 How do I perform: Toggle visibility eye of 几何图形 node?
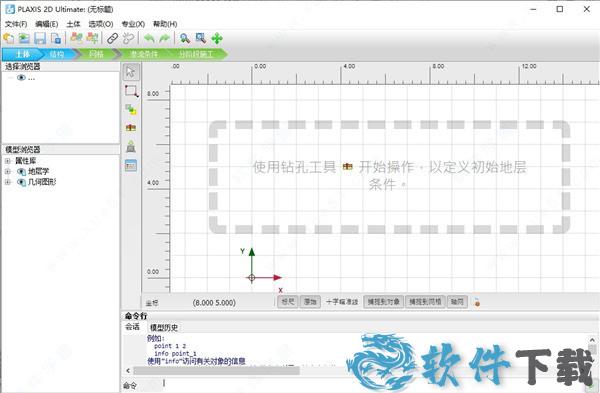[21, 182]
